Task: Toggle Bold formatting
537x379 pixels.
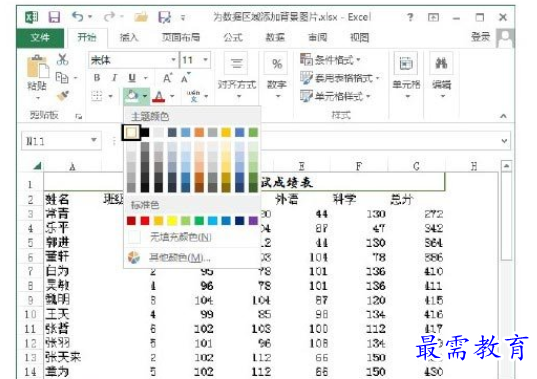Action: 97,78
